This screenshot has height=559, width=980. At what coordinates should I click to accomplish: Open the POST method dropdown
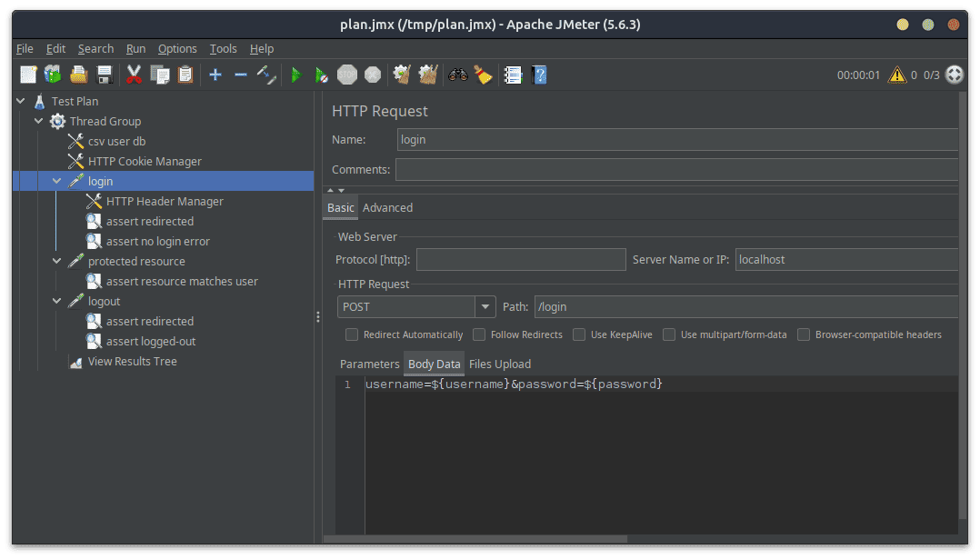click(x=485, y=307)
